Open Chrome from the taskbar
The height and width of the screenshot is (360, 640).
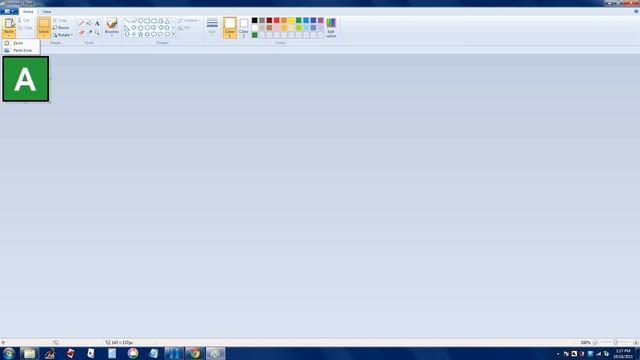tap(195, 353)
